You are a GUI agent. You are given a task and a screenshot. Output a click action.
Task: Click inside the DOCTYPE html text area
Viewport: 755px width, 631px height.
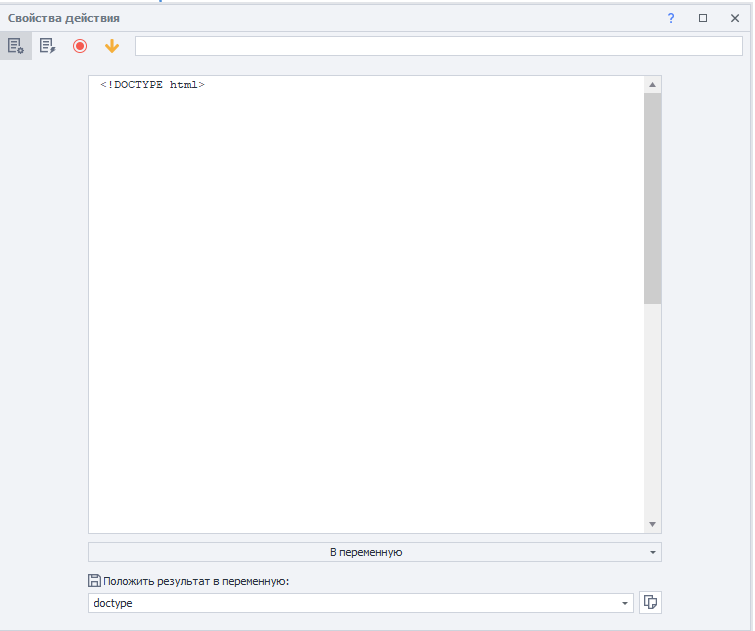(x=366, y=304)
